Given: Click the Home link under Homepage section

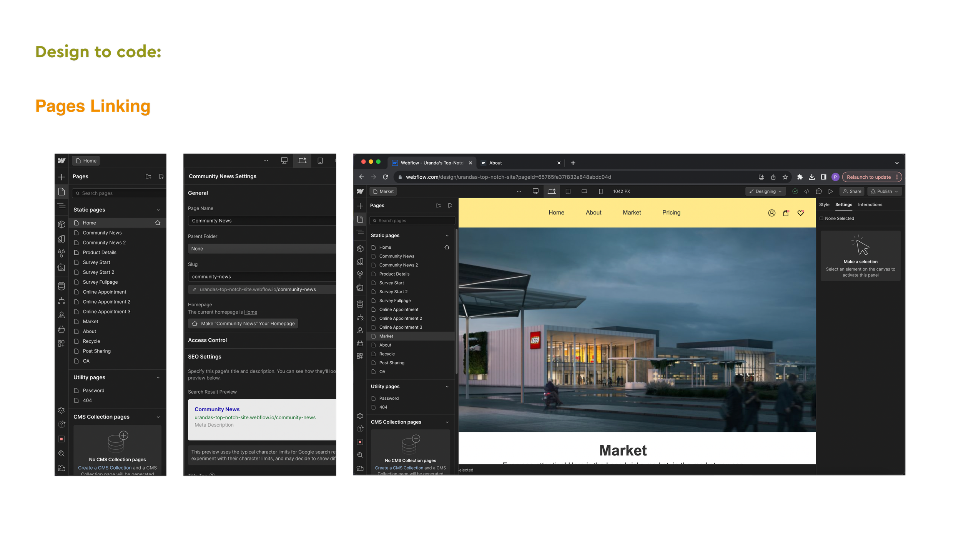Looking at the screenshot, I should pos(250,312).
